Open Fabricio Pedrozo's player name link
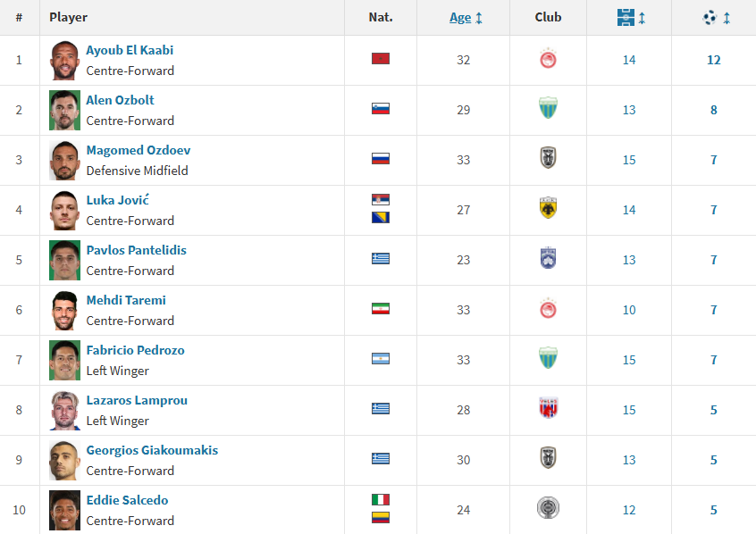The width and height of the screenshot is (756, 534). click(135, 350)
